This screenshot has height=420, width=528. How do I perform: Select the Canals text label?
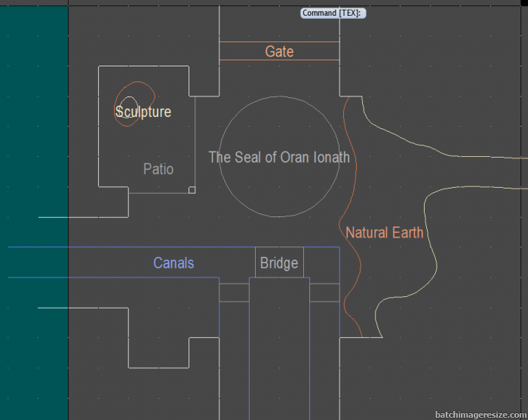[x=173, y=263]
